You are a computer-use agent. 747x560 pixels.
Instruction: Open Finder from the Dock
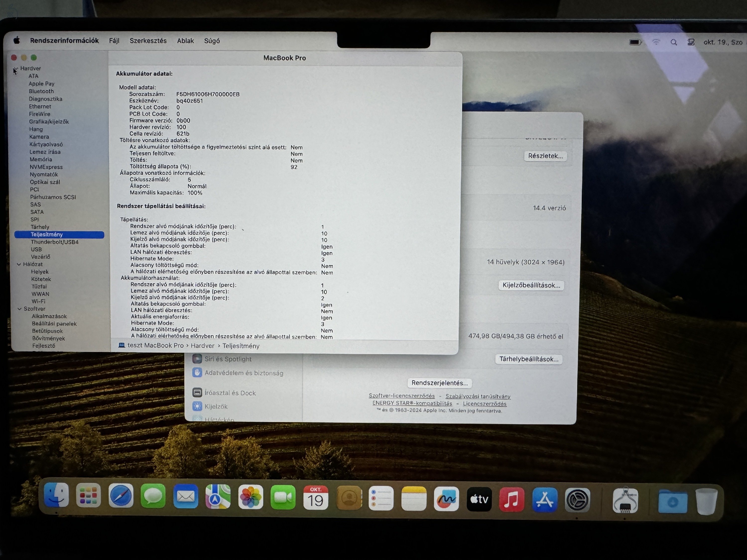tap(56, 495)
